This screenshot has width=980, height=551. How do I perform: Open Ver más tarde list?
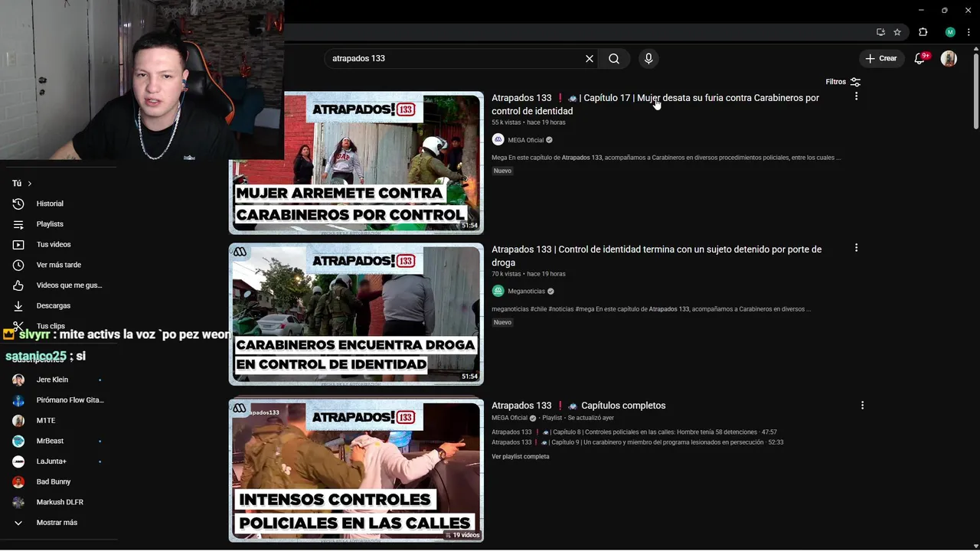coord(58,265)
